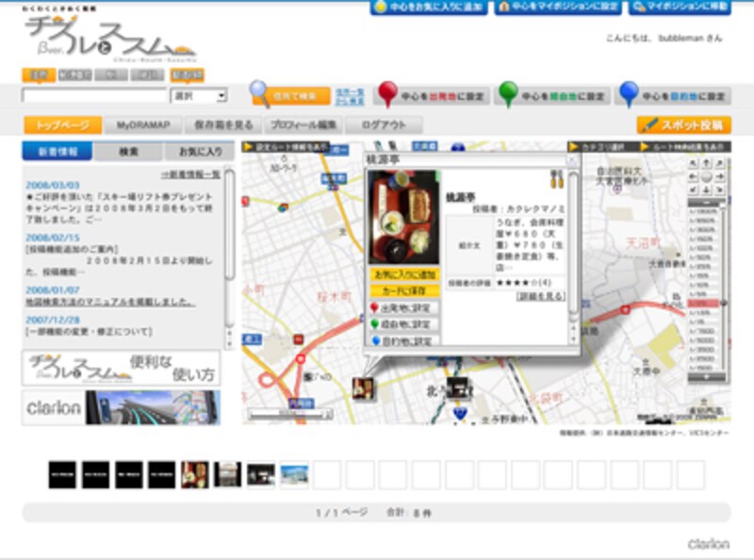Click the fork-and-knife restaurant category icon
The height and width of the screenshot is (560, 754).
[x=556, y=179]
